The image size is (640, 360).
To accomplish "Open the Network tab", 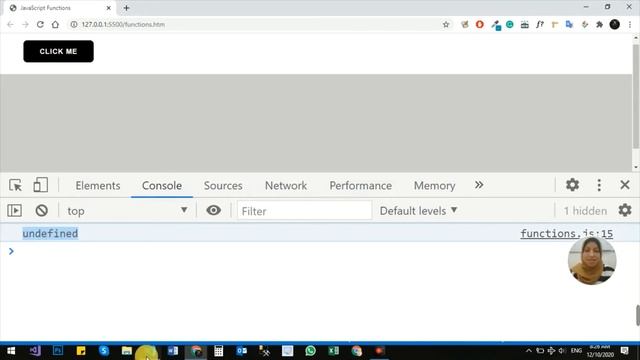I will coord(286,186).
